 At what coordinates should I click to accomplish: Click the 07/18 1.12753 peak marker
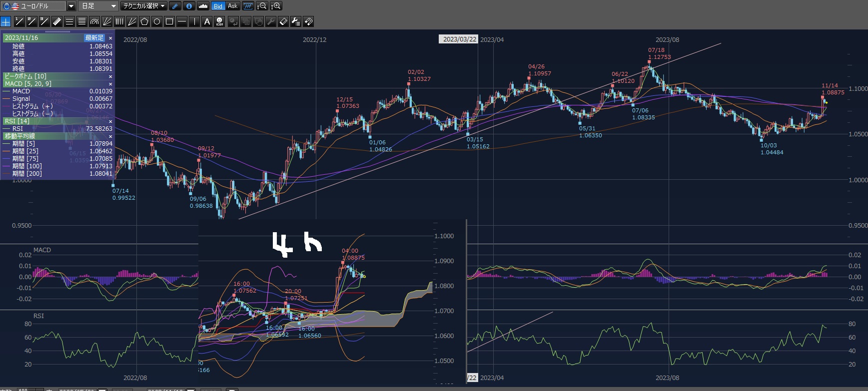pyautogui.click(x=649, y=61)
